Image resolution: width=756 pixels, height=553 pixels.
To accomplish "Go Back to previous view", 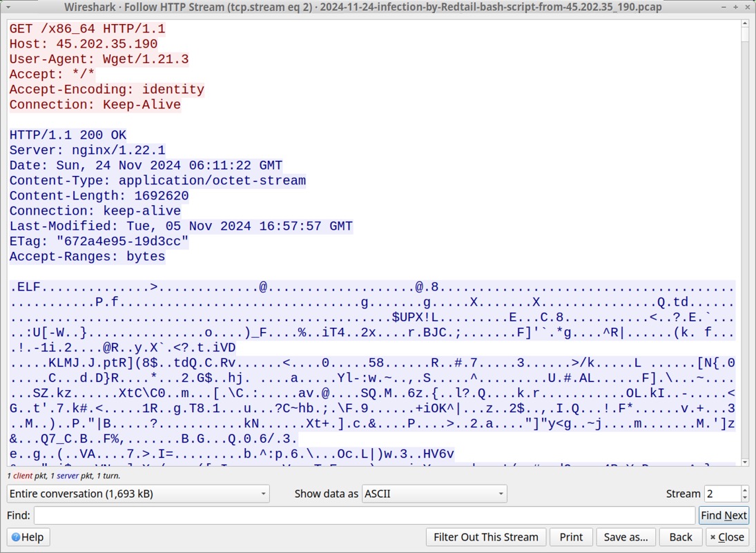I will coord(680,537).
